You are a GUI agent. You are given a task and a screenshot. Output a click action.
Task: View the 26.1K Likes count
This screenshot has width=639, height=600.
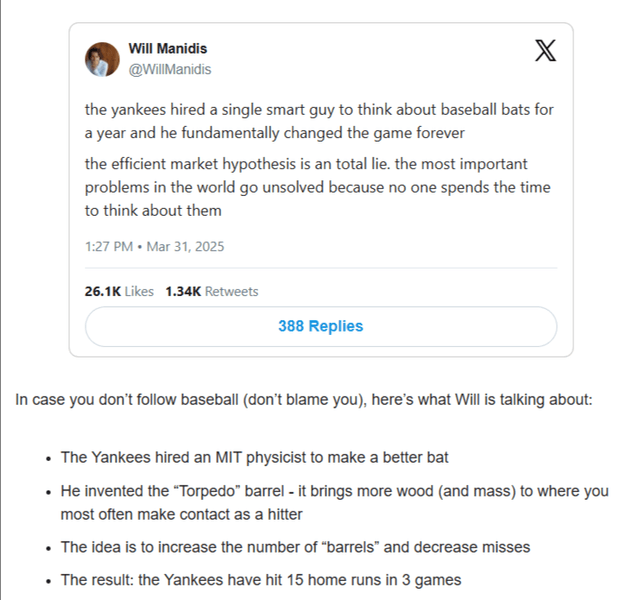coord(119,291)
